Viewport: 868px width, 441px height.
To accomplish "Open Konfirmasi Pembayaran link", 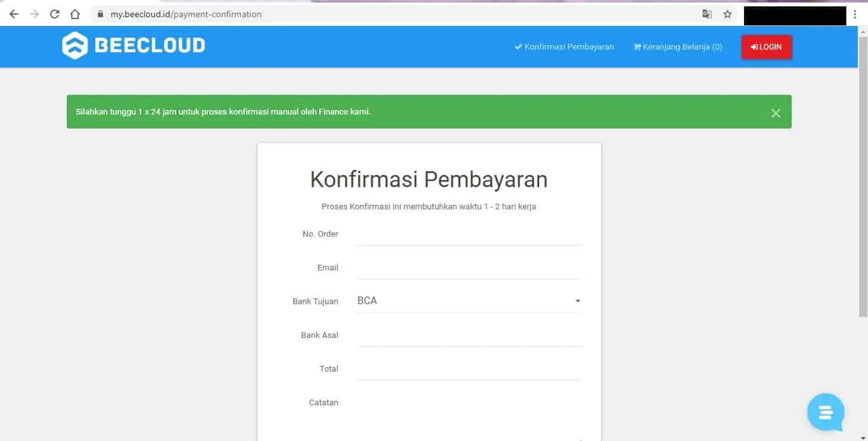I will coord(564,47).
